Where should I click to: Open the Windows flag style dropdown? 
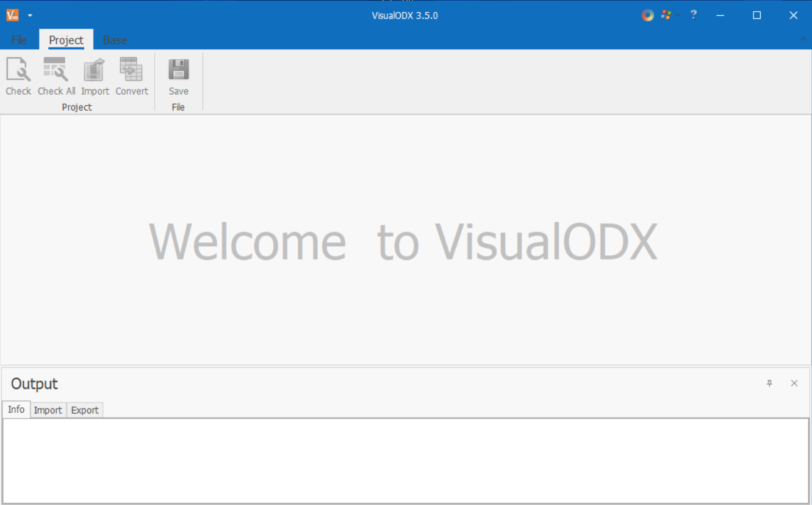[x=670, y=15]
